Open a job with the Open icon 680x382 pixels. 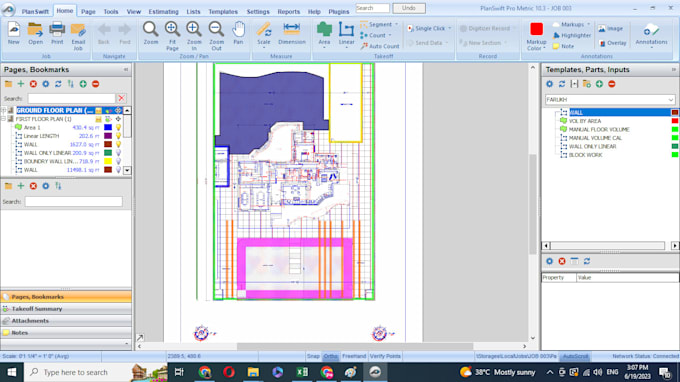[x=36, y=33]
